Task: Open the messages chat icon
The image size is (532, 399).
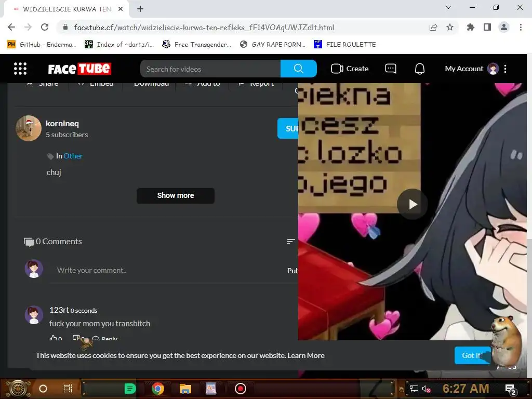Action: (x=391, y=69)
